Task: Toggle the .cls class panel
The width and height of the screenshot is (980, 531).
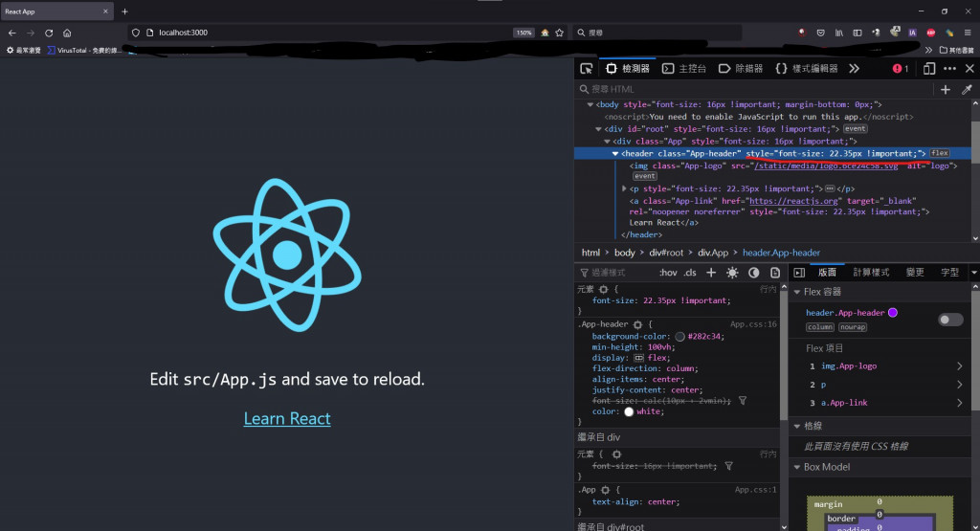Action: (x=690, y=273)
